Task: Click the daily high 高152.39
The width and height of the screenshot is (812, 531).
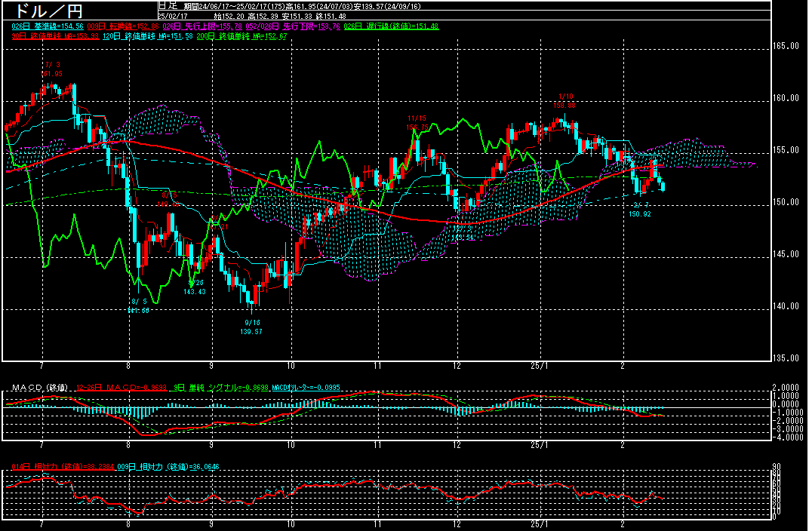Action: pos(263,16)
